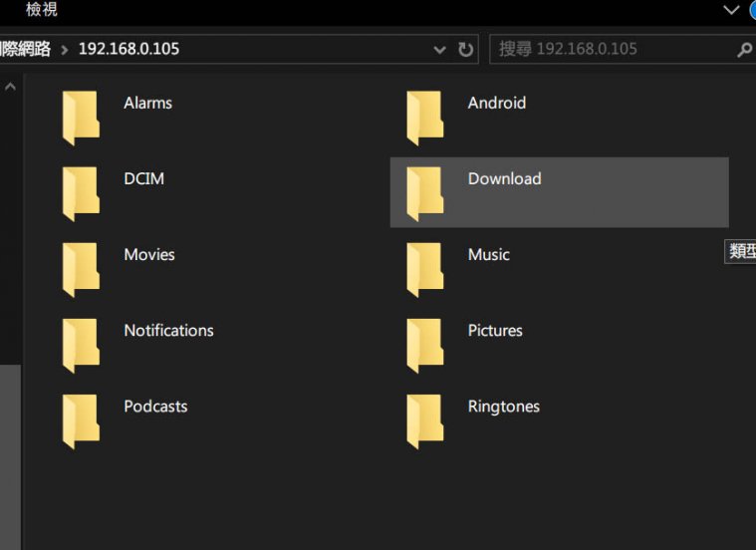Select the Pictures folder icon
This screenshot has height=550, width=756.
[425, 345]
